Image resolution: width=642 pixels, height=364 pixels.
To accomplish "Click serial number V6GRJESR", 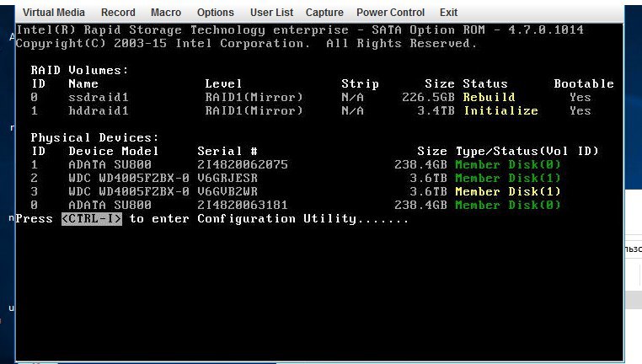I will pyautogui.click(x=227, y=178).
